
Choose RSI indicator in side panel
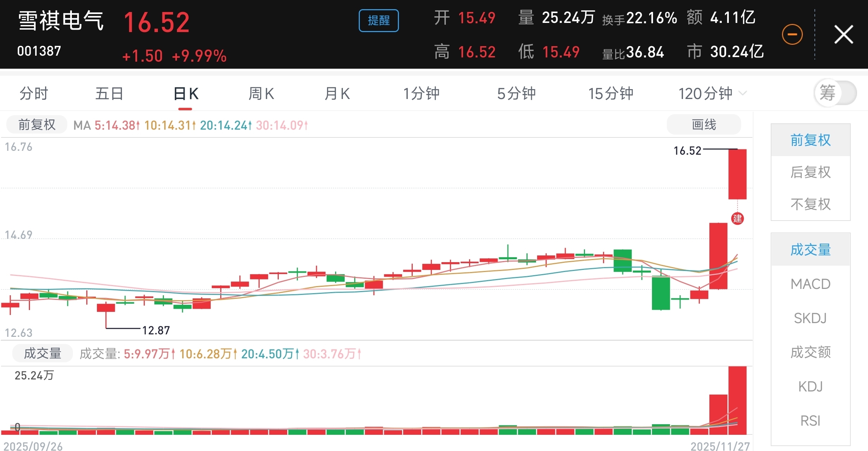pos(810,421)
